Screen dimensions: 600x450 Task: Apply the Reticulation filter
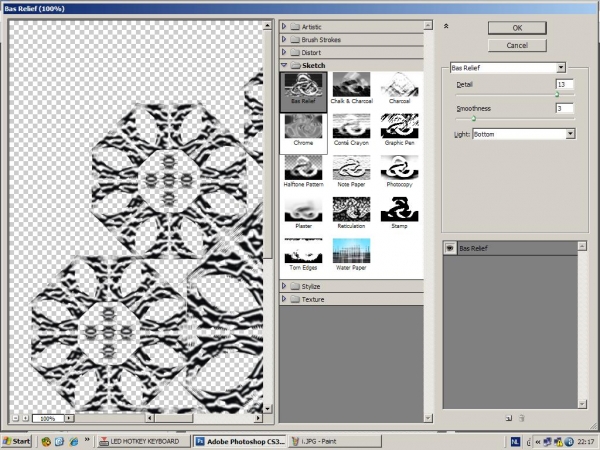coord(351,213)
